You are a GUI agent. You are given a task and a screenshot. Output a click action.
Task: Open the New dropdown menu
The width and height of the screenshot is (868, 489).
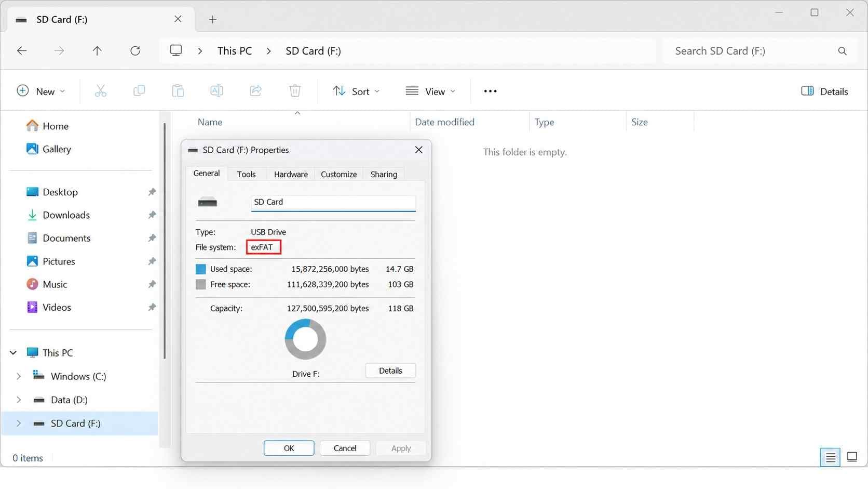41,91
